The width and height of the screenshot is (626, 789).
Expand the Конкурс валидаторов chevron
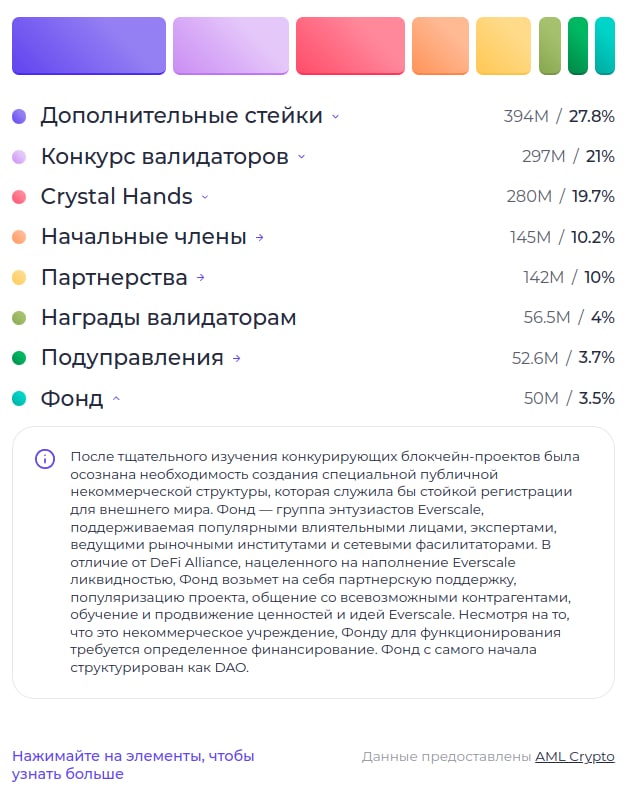(x=302, y=157)
